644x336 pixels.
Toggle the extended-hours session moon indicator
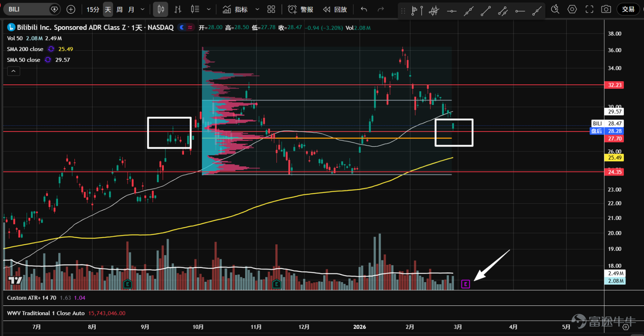point(182,27)
